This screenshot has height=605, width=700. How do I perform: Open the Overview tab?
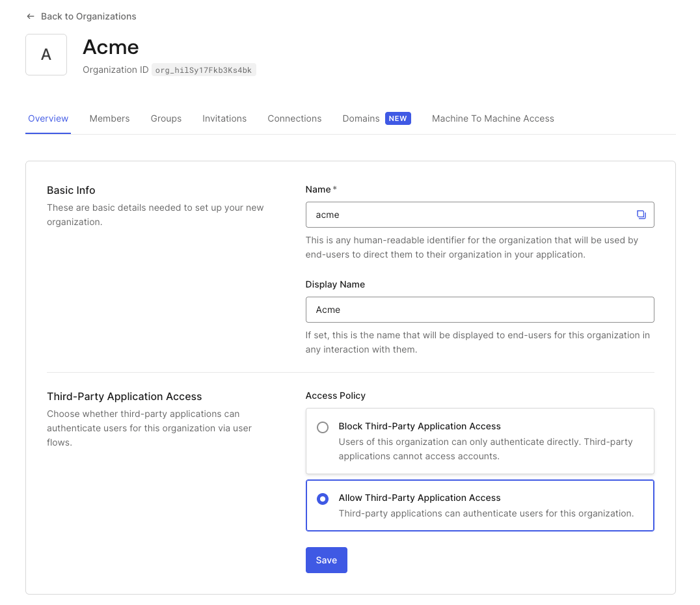point(48,118)
